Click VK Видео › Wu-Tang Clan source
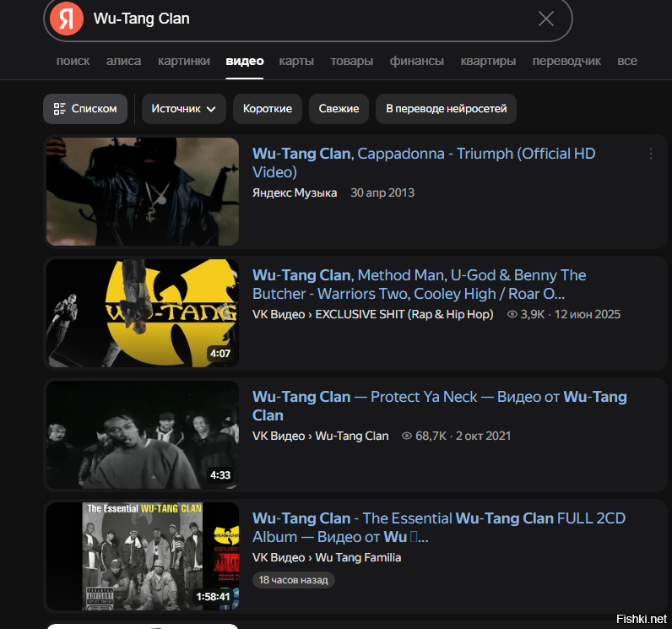672x629 pixels. (x=321, y=437)
